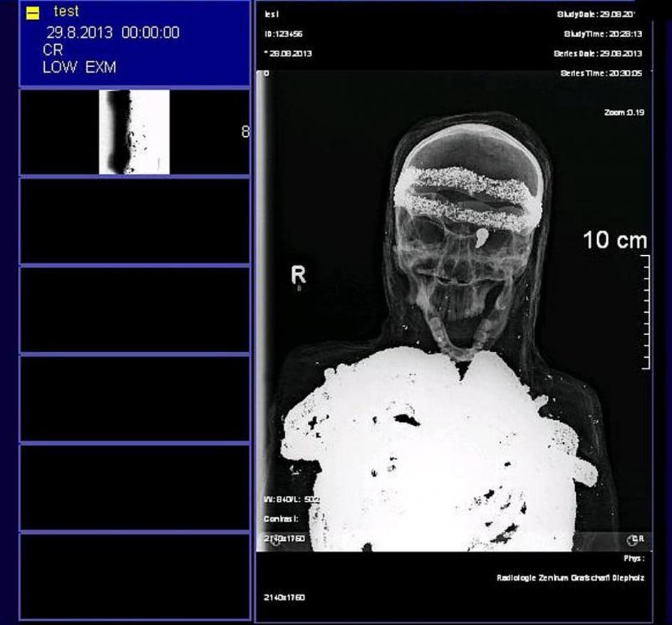This screenshot has height=625, width=672.
Task: Open the X-ray series thumbnail
Action: (134, 132)
